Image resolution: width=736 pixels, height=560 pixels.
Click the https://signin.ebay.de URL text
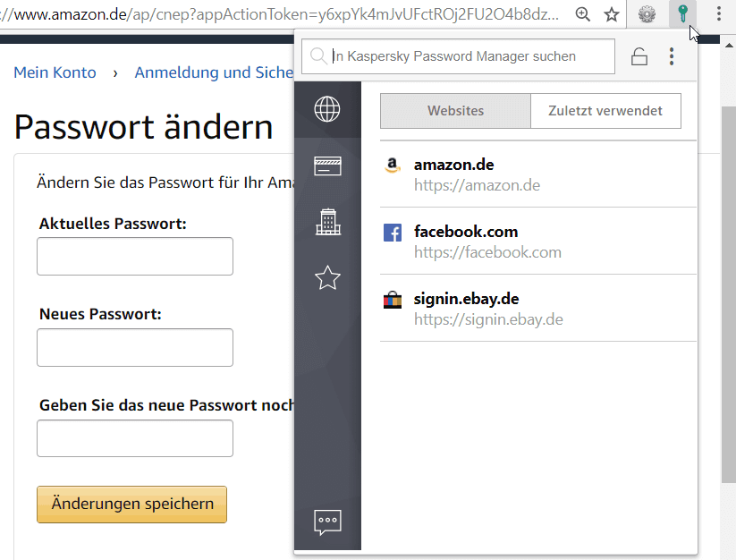488,319
